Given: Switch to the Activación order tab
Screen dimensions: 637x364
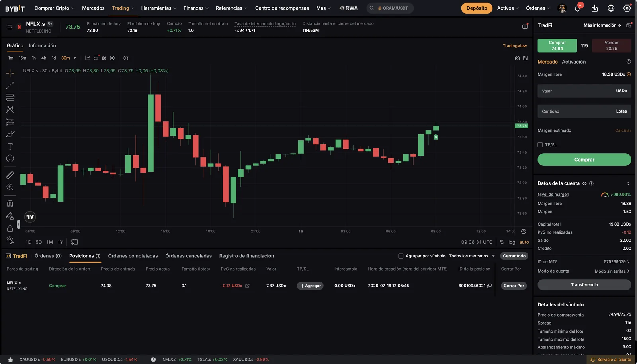Looking at the screenshot, I should click(x=574, y=62).
